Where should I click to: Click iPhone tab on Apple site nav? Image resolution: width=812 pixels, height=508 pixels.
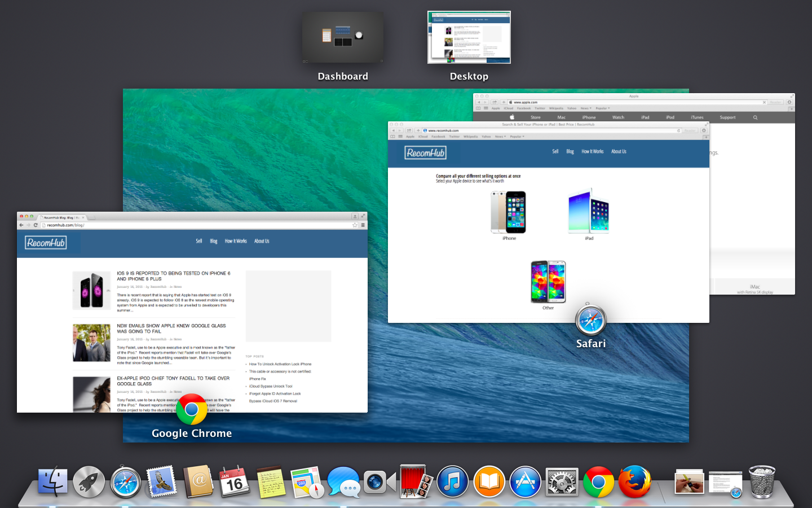[x=589, y=117]
